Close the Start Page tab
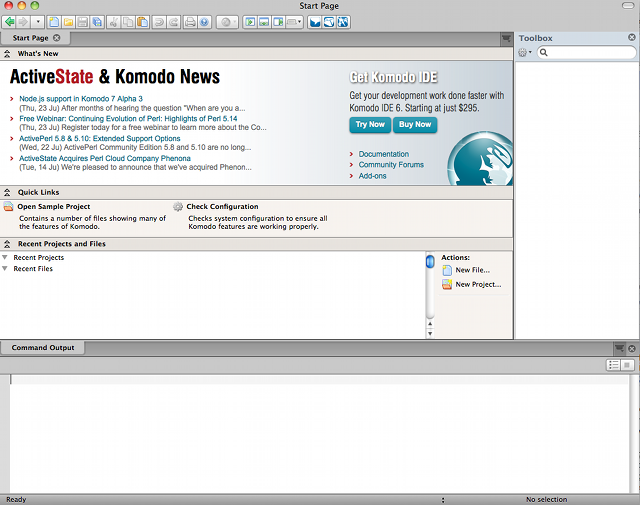The width and height of the screenshot is (640, 505). point(57,38)
